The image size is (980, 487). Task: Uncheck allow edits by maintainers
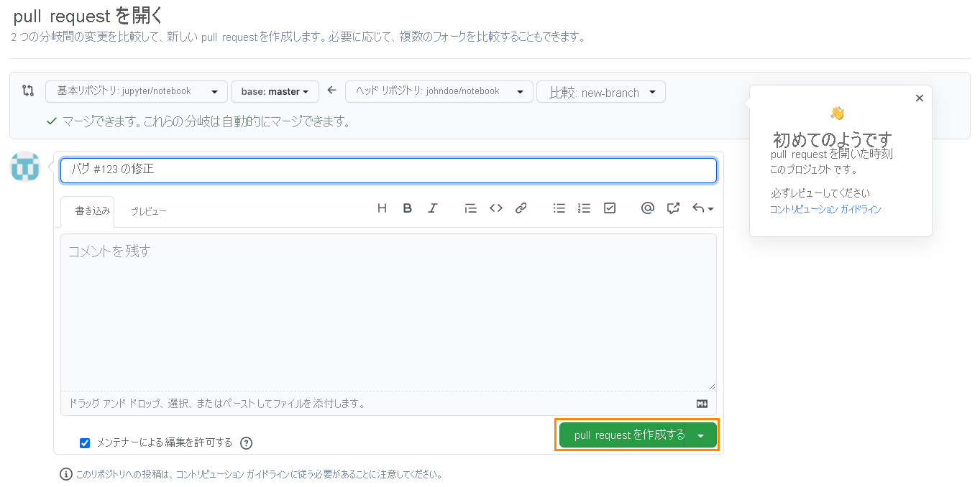pyautogui.click(x=85, y=442)
